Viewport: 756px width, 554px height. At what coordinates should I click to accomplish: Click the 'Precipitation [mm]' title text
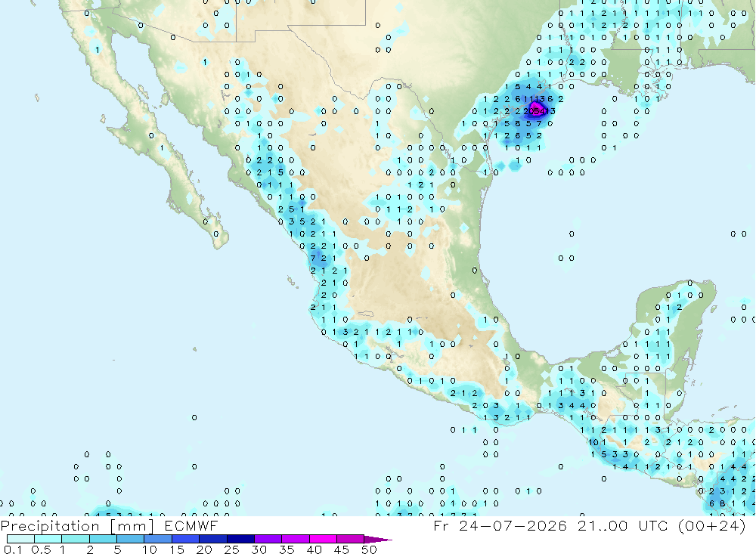pyautogui.click(x=77, y=526)
